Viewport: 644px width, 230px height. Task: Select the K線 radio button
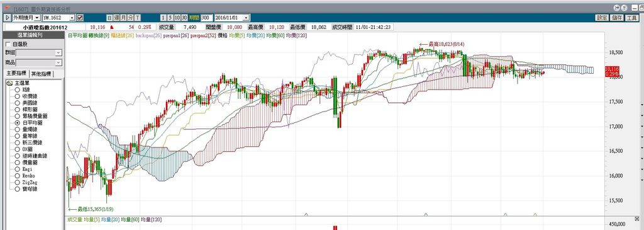click(x=17, y=89)
